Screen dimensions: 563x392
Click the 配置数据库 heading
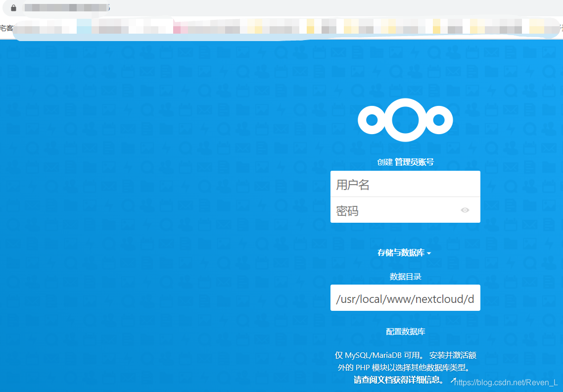pyautogui.click(x=405, y=331)
